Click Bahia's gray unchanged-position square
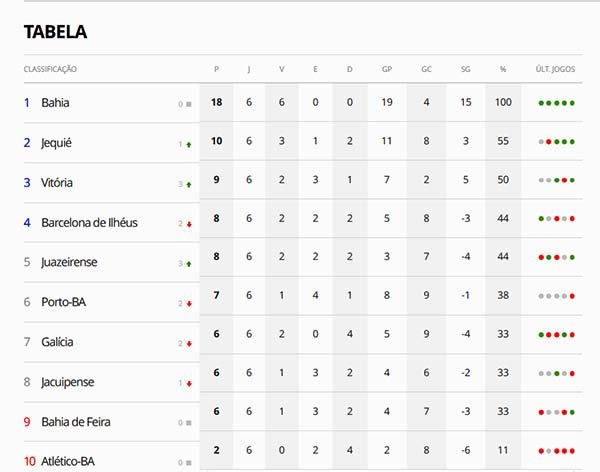This screenshot has width=600, height=472. point(188,104)
